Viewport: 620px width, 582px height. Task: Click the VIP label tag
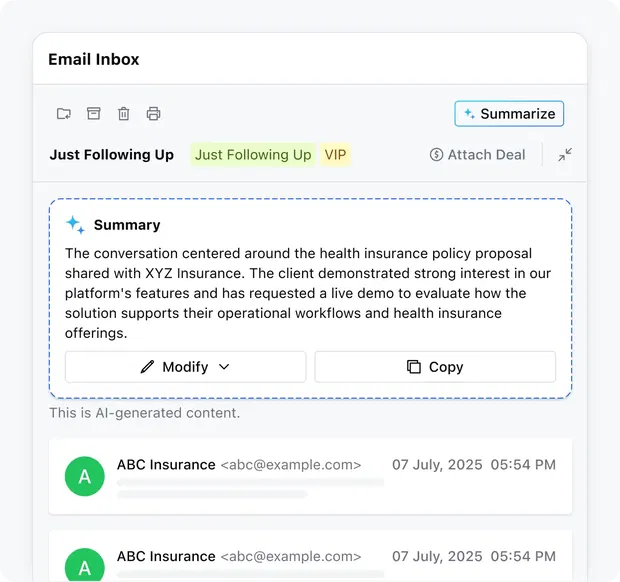click(335, 155)
